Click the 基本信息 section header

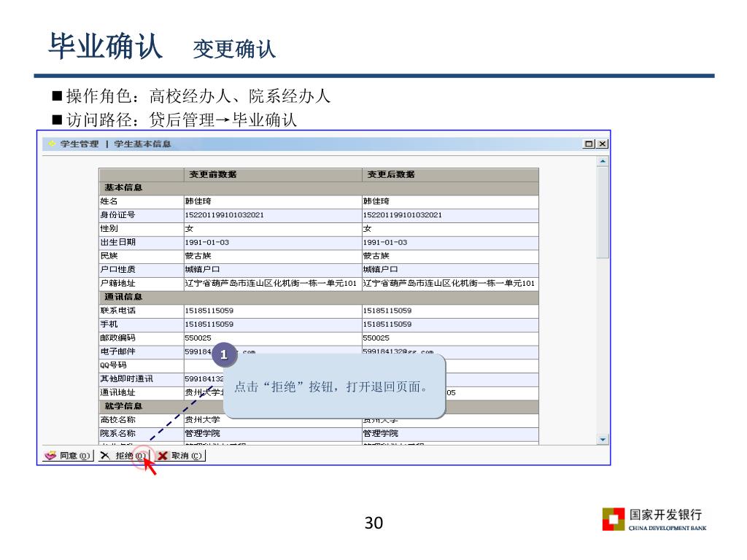(x=123, y=187)
